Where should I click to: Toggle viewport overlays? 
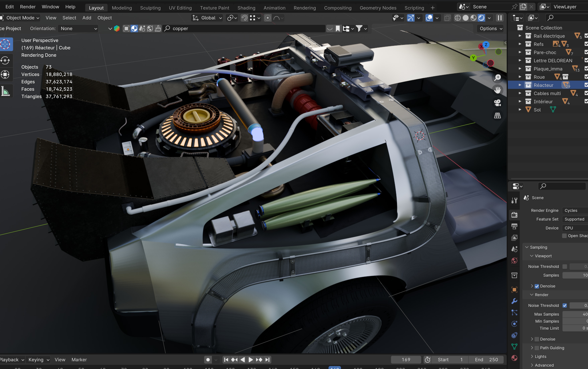pyautogui.click(x=429, y=18)
